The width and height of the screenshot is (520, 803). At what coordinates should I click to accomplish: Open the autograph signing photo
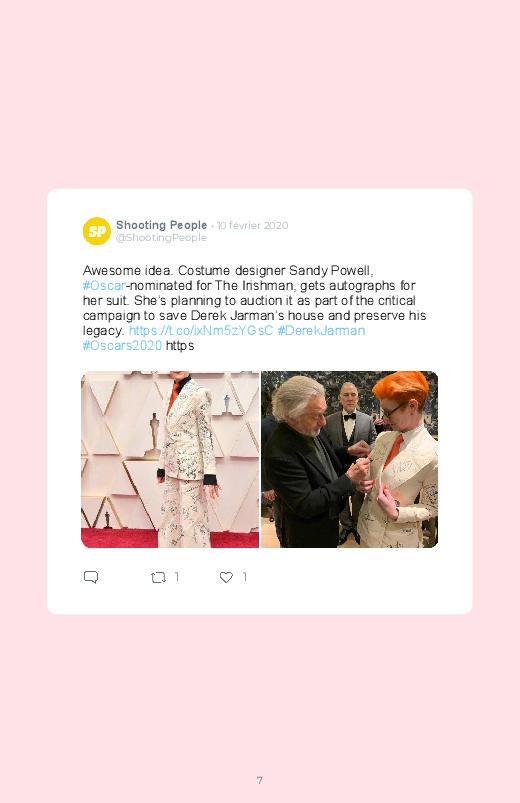click(x=349, y=459)
